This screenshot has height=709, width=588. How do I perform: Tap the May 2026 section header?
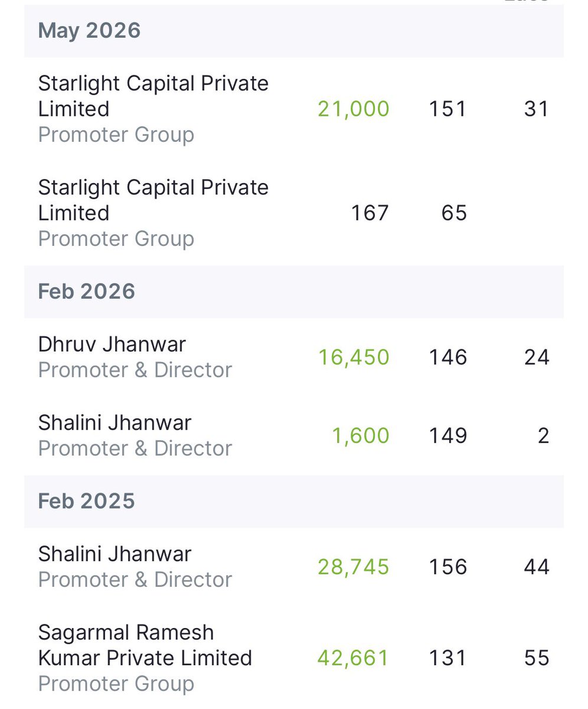pyautogui.click(x=294, y=31)
